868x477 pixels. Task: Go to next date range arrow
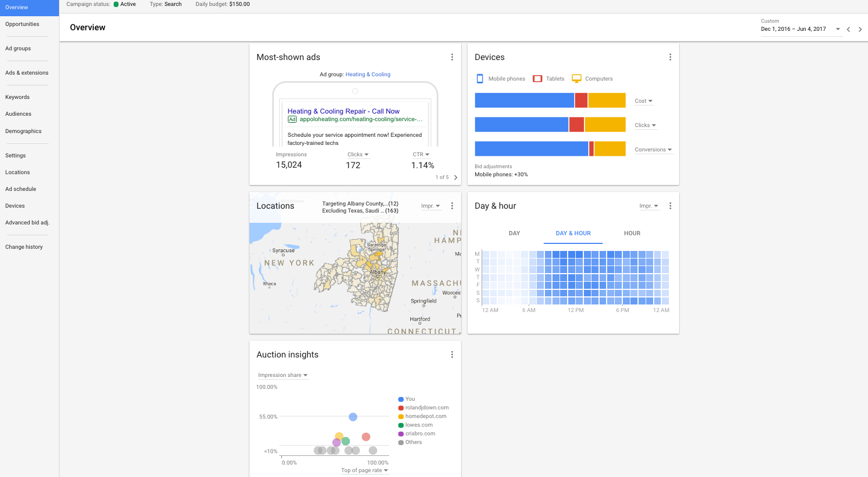tap(860, 29)
